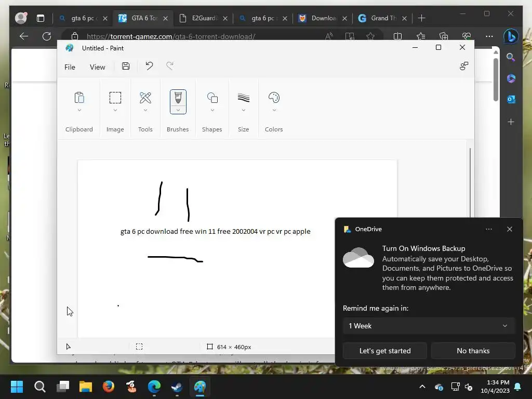Image resolution: width=532 pixels, height=399 pixels.
Task: Open Windows taskbar search
Action: pos(39,387)
